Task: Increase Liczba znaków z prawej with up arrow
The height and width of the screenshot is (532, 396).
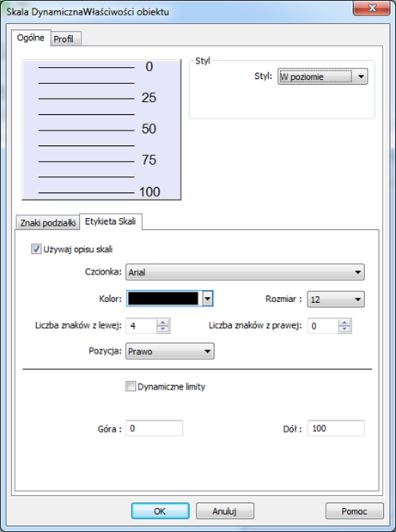Action: (344, 323)
